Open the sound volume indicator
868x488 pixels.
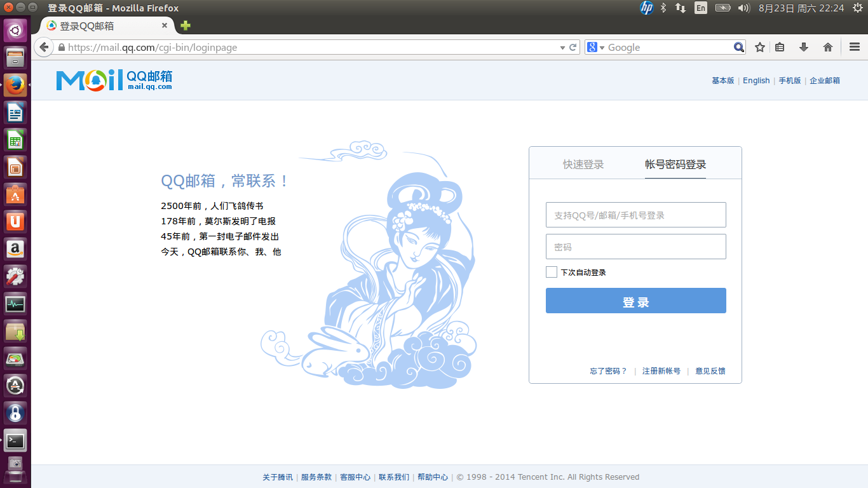[743, 8]
